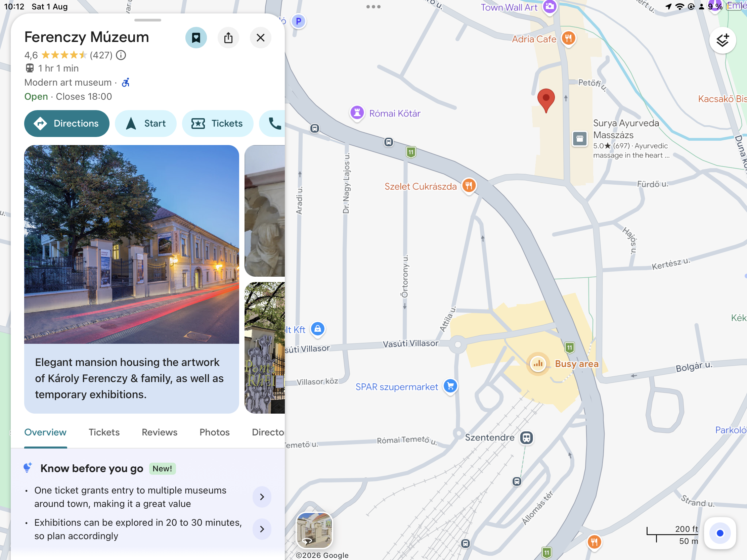Open battery percentage in status bar
Viewport: 747px width, 560px height.
[x=715, y=6]
